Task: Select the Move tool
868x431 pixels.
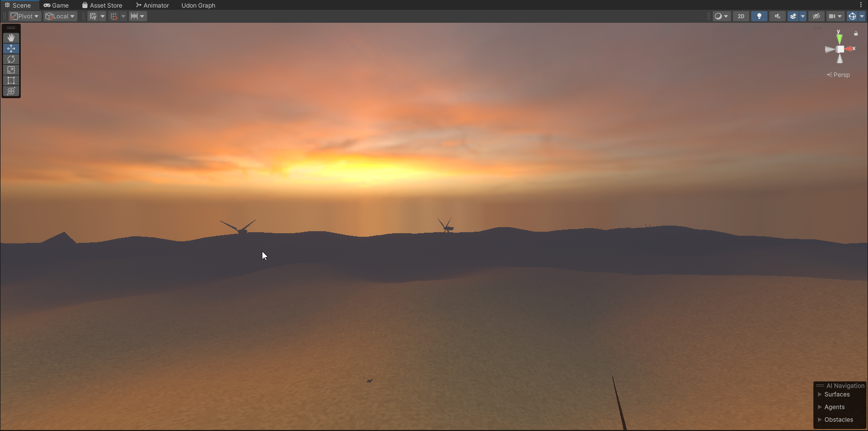Action: (x=11, y=49)
